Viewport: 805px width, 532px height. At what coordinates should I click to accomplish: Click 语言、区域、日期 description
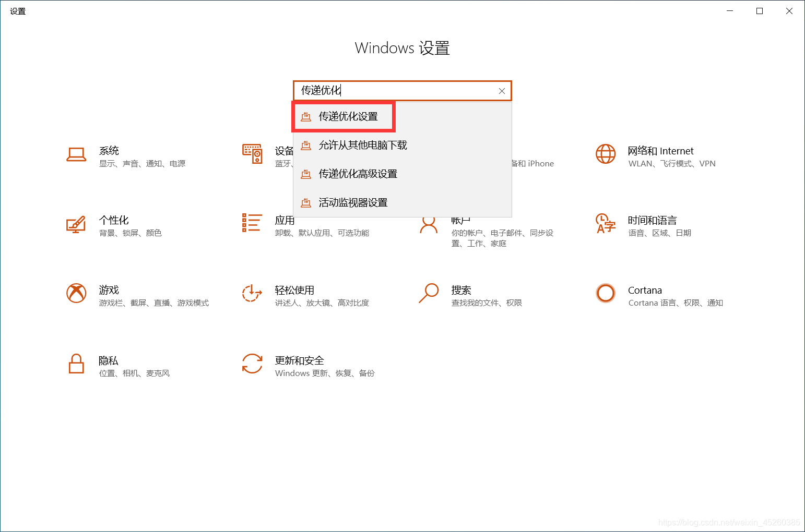click(x=660, y=233)
